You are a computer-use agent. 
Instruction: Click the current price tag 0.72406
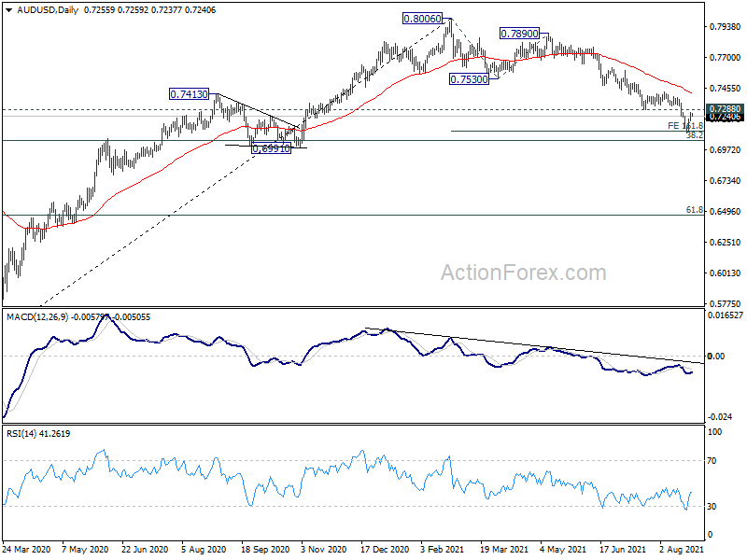click(726, 117)
